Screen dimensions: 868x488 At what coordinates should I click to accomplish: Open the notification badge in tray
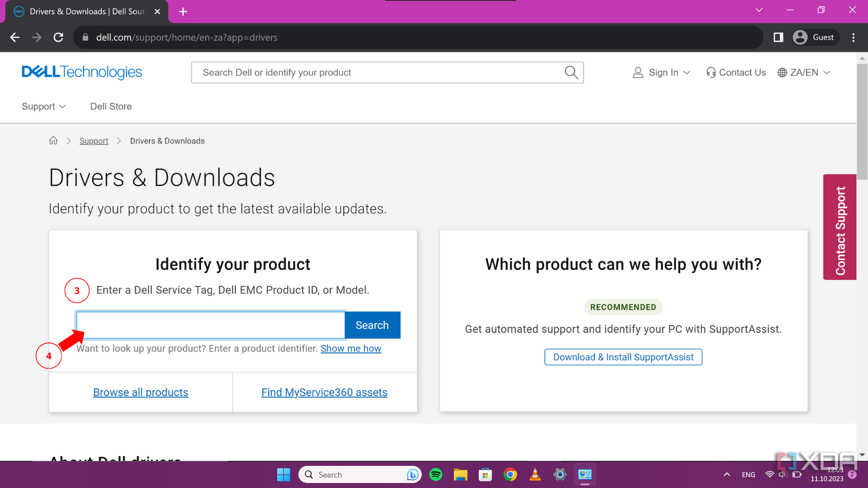(852, 474)
